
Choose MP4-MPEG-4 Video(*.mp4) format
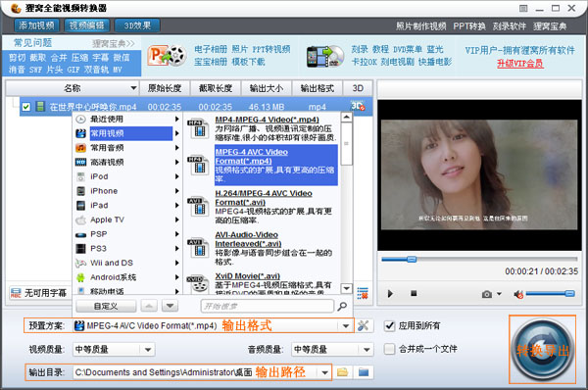[275, 128]
